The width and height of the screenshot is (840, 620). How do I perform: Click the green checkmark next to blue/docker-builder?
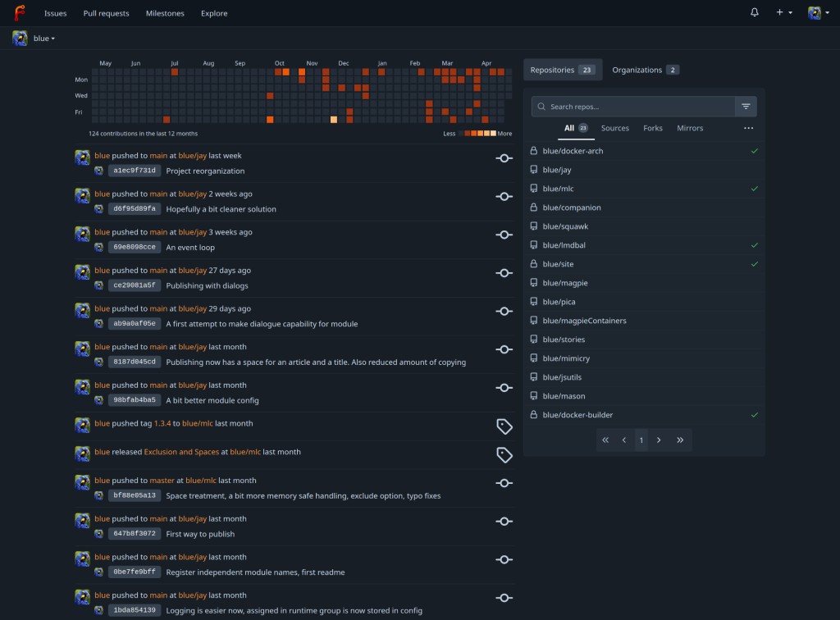[x=756, y=415]
